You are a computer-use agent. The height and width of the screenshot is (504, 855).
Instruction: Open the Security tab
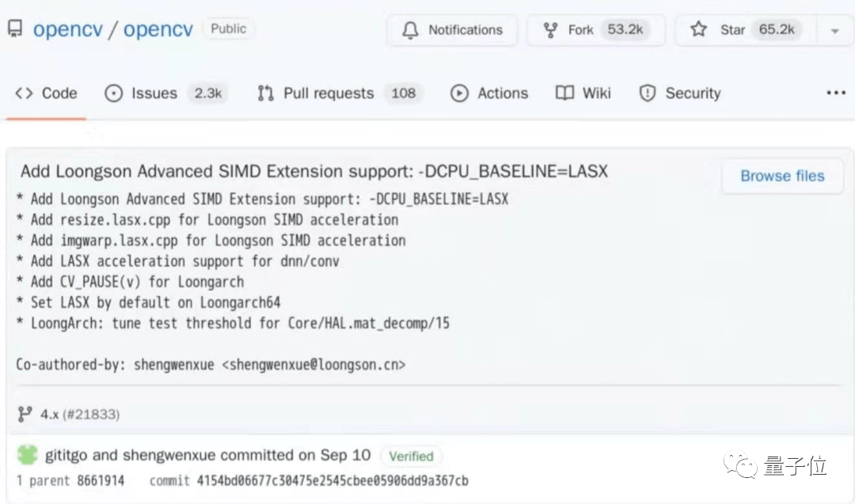click(x=679, y=93)
